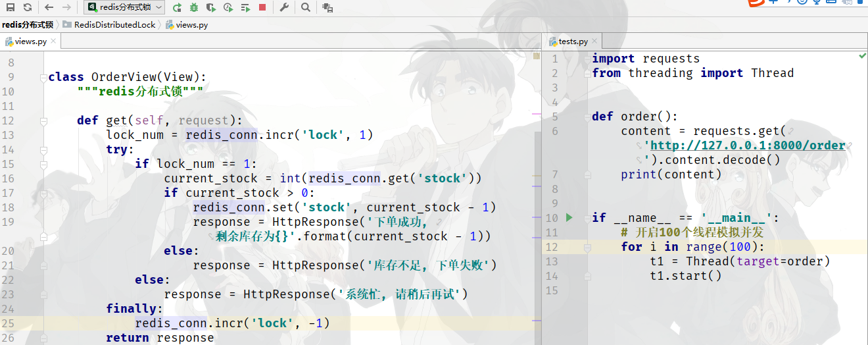Collapse the order function fold marker in tests.py
Viewport: 868px width, 345px height.
point(587,117)
